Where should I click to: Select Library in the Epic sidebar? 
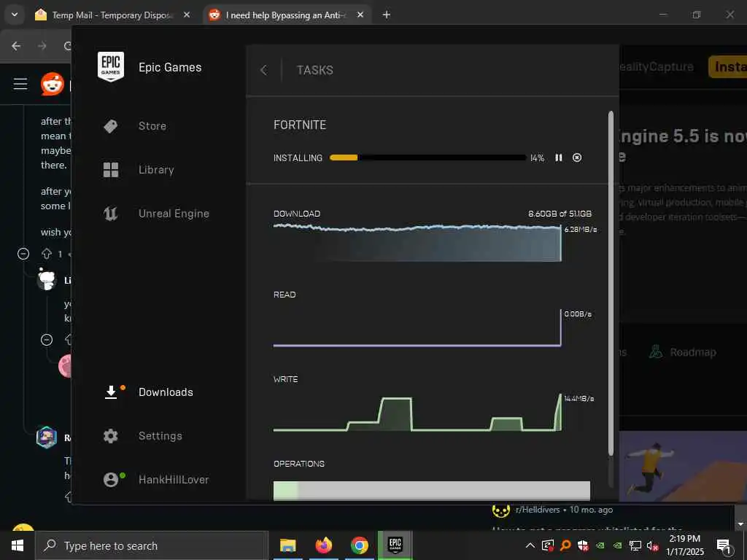156,170
